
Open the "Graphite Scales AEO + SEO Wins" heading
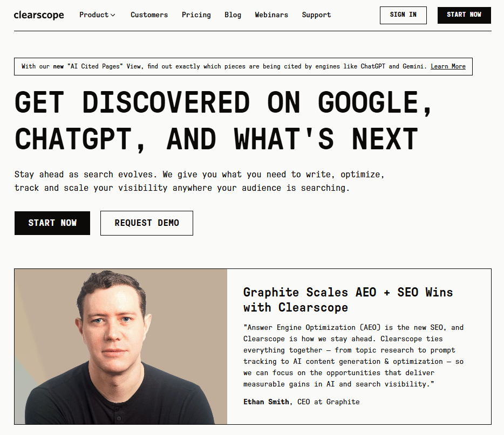[x=348, y=300]
